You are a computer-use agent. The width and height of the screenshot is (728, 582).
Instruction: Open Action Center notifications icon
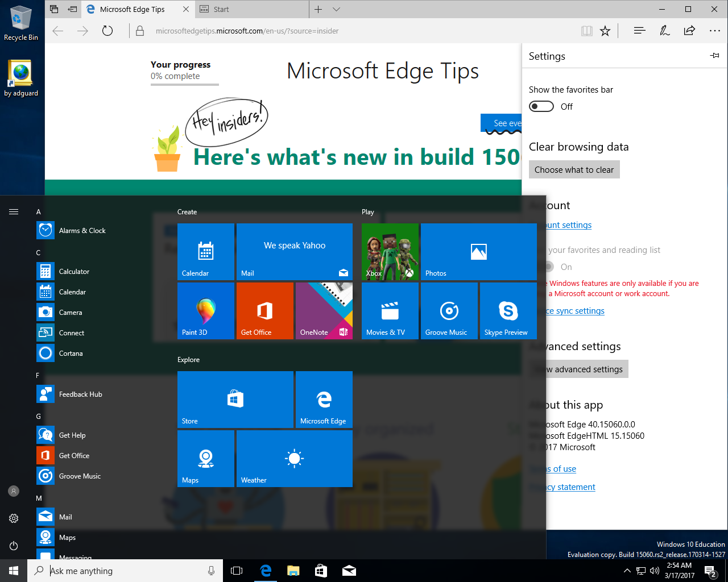pos(710,571)
